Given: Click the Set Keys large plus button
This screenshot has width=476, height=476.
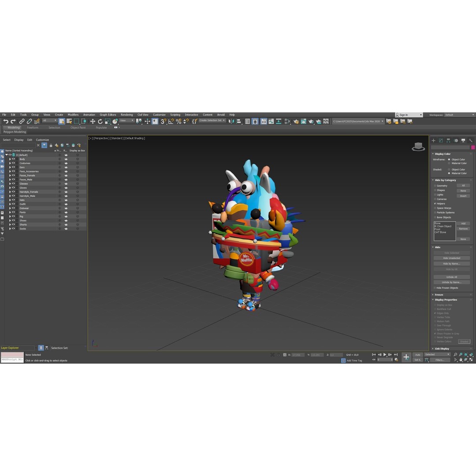Looking at the screenshot, I should click(x=406, y=357).
